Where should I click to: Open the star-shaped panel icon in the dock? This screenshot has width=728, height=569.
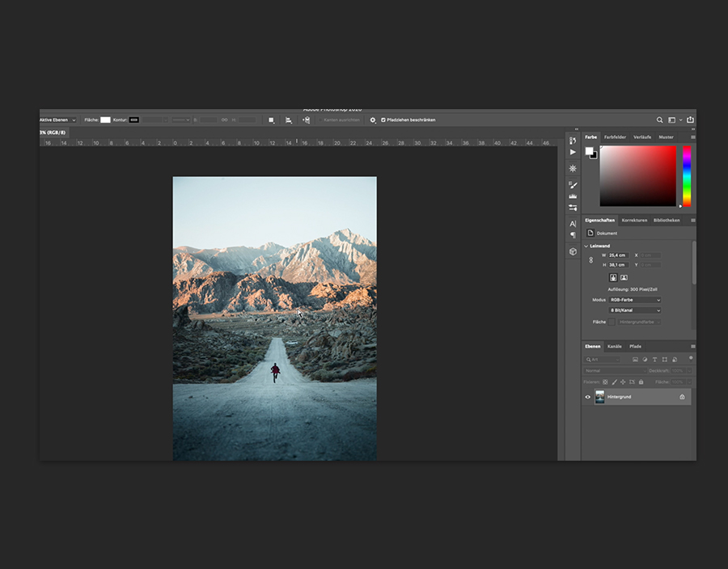(573, 168)
